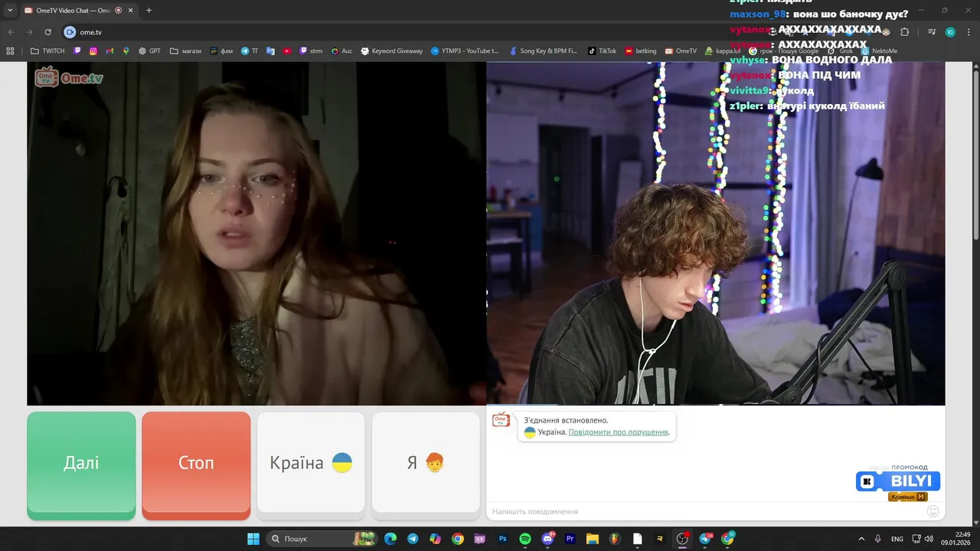Expand the tab search dropdown arrow
980x551 pixels.
pos(9,11)
